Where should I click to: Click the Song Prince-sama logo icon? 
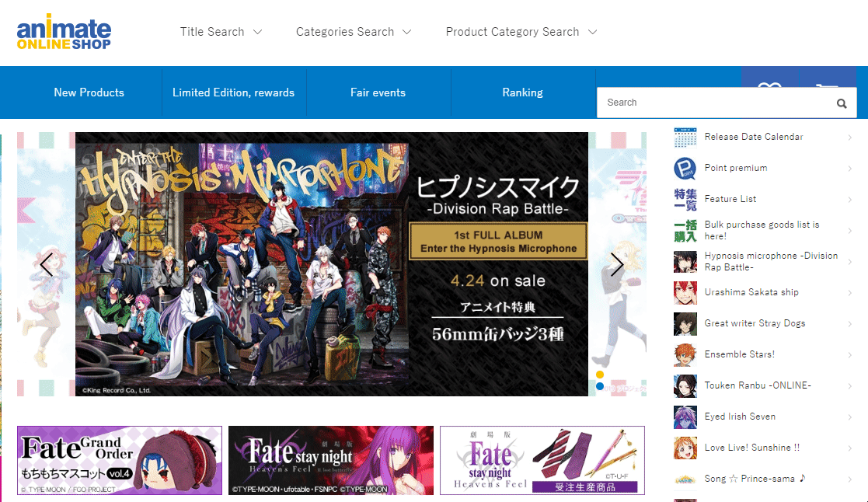(685, 479)
